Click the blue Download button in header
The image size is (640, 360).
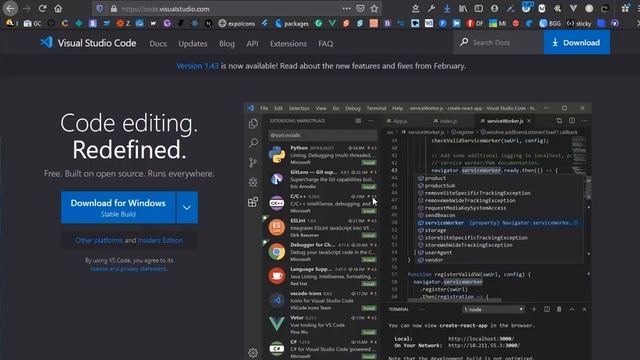point(576,42)
